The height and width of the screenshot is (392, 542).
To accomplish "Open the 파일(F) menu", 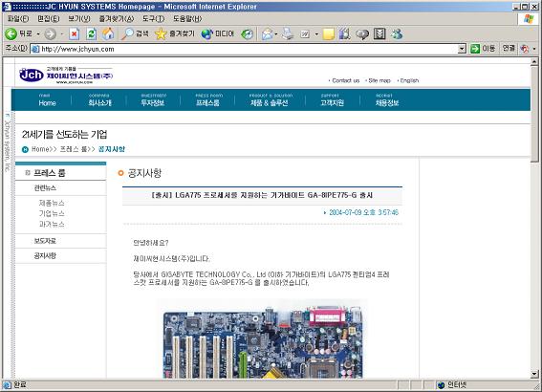I will click(x=18, y=19).
